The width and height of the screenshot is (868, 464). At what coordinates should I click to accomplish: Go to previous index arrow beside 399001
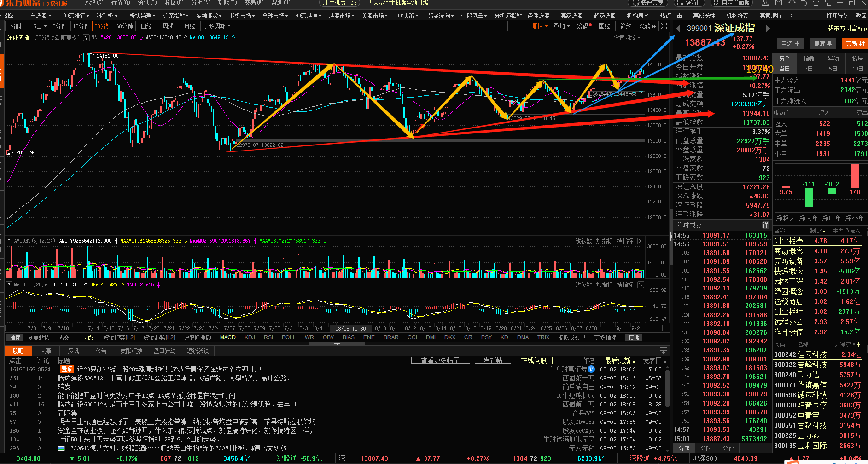[x=678, y=28]
